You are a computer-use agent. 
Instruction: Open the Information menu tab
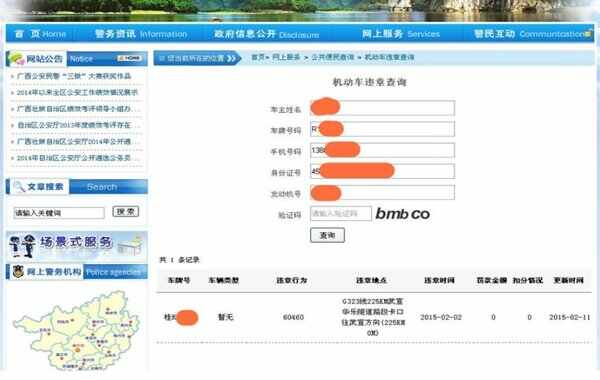pyautogui.click(x=141, y=34)
